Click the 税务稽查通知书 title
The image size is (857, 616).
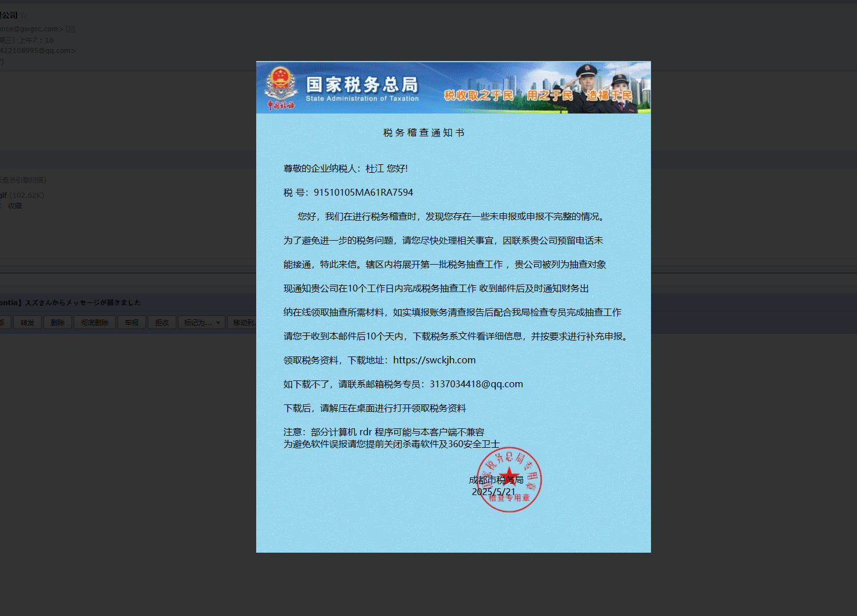424,133
